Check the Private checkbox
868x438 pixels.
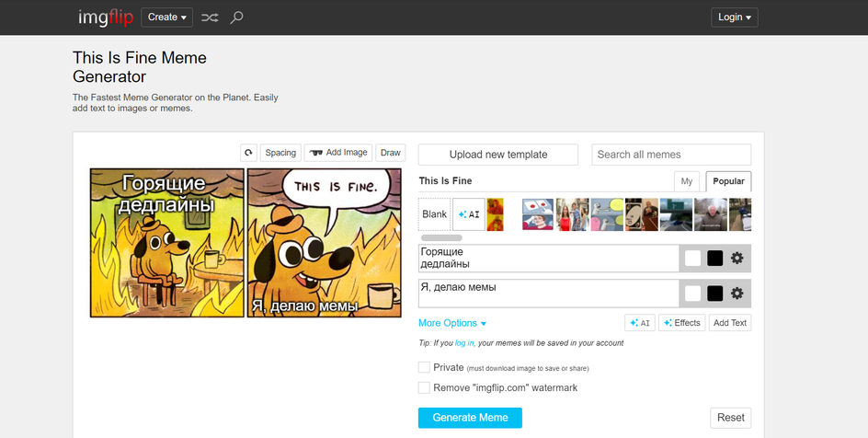tap(424, 368)
